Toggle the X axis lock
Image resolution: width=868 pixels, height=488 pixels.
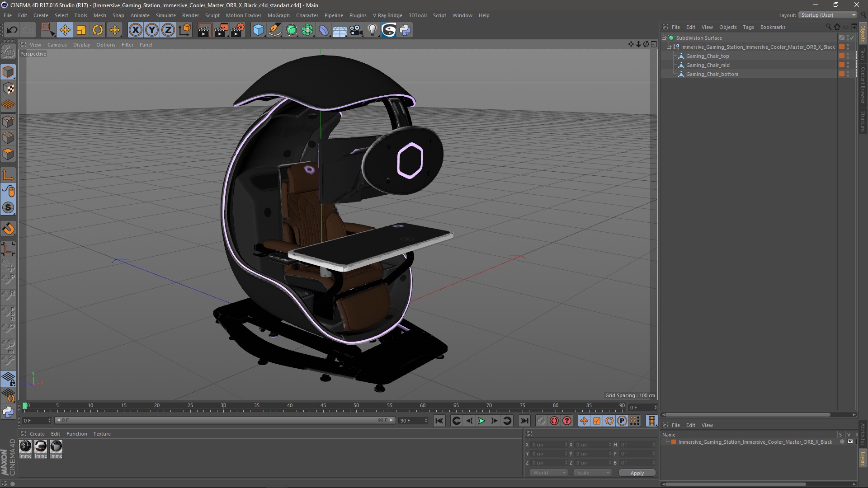pyautogui.click(x=135, y=30)
